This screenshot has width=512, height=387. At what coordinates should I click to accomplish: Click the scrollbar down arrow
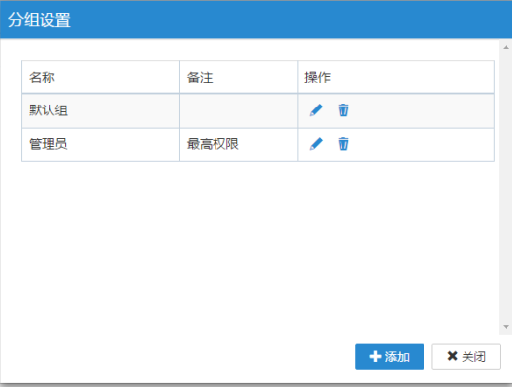pyautogui.click(x=506, y=327)
